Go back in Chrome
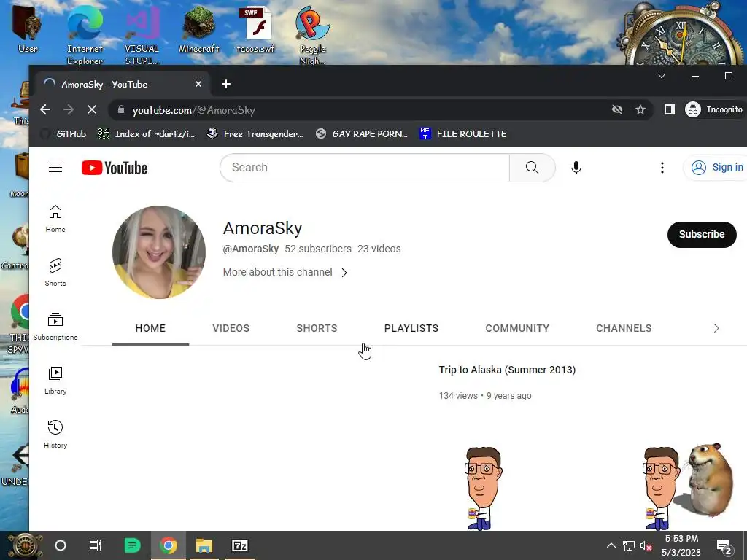Screen dimensions: 747x560 (x=45, y=110)
